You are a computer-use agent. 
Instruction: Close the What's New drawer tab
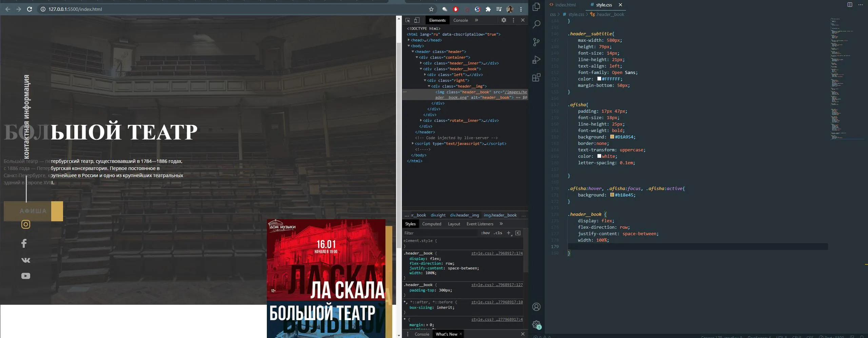point(461,334)
